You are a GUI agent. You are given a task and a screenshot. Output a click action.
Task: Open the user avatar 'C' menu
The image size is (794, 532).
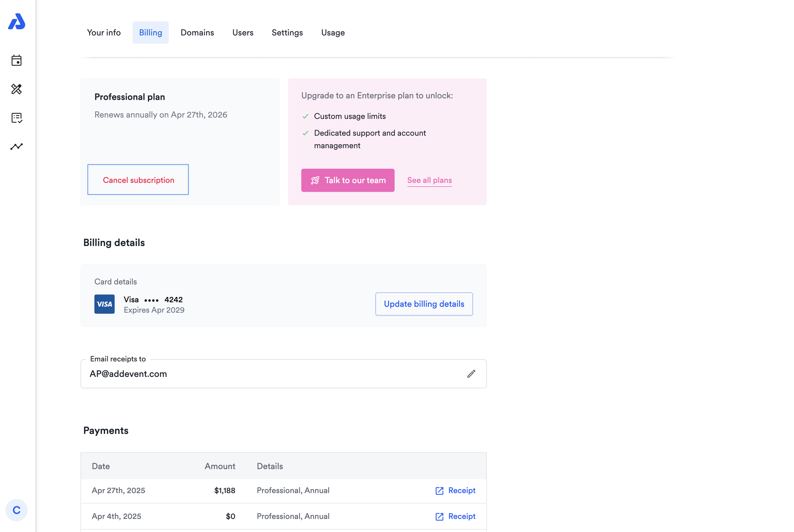click(x=16, y=510)
